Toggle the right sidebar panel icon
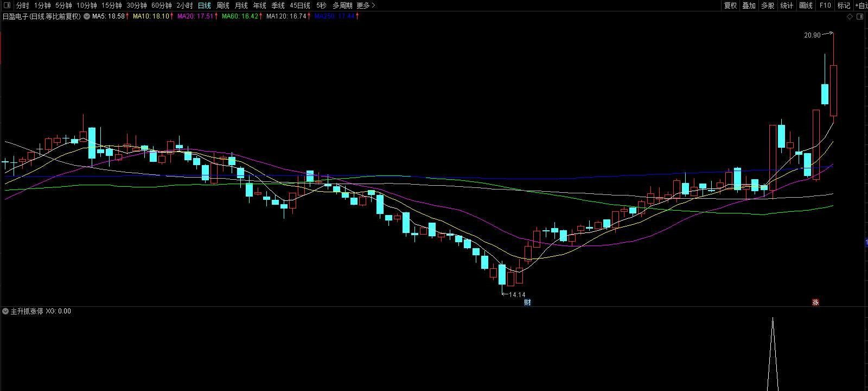The height and width of the screenshot is (391, 868). coord(859,16)
